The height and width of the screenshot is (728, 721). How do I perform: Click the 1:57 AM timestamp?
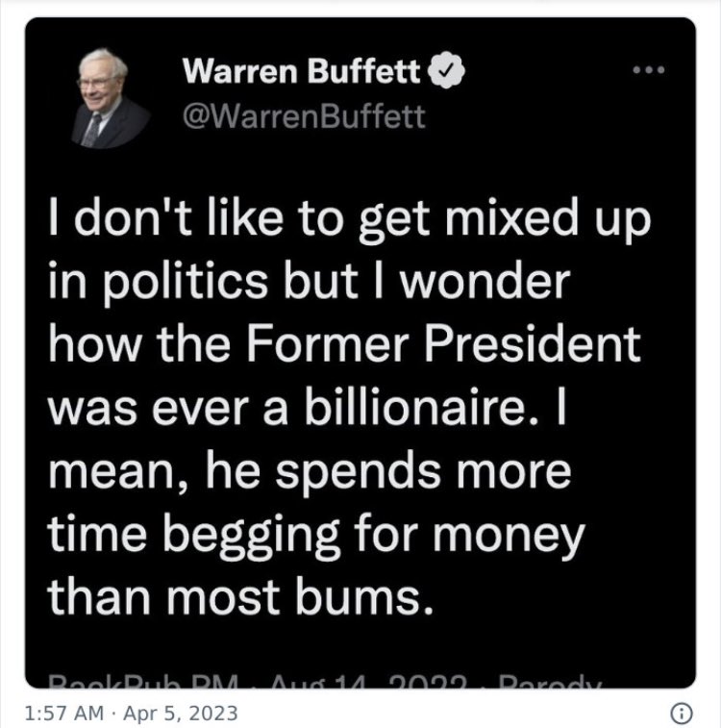coord(64,714)
